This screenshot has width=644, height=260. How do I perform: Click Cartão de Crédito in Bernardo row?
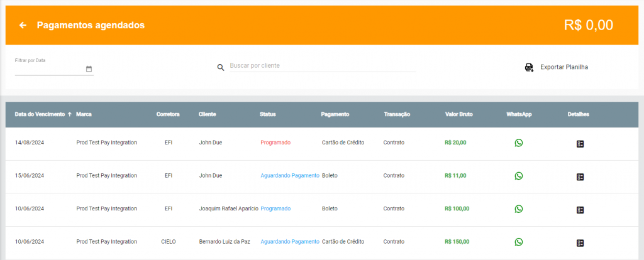pyautogui.click(x=343, y=242)
